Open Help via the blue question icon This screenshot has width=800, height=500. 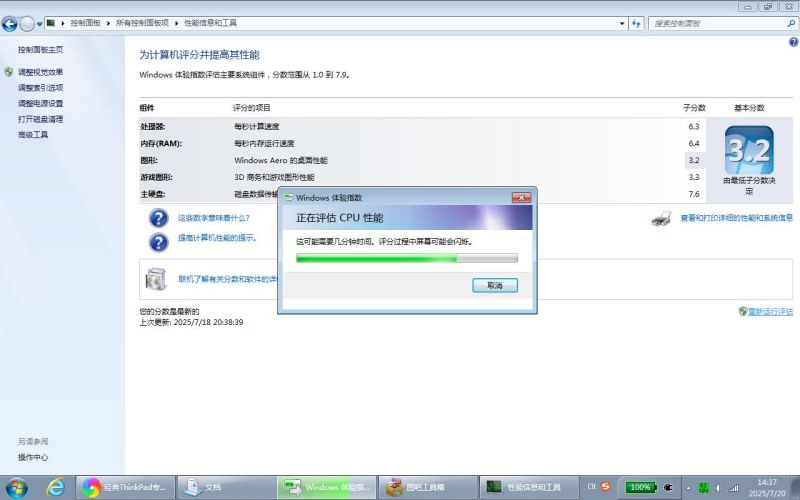tap(793, 42)
